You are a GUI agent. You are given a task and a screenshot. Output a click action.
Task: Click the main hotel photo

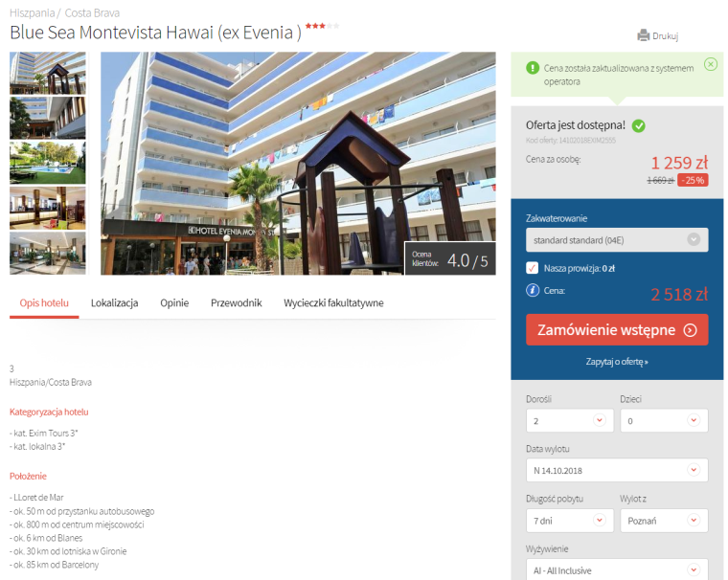(x=298, y=164)
